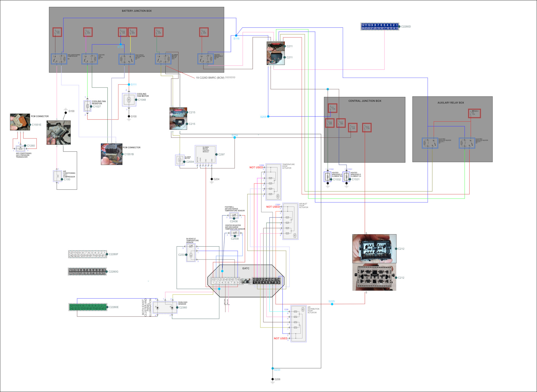This screenshot has height=392, width=537.
Task: Click Heated Windshield Element LH C1531 symbol
Action: (347, 176)
